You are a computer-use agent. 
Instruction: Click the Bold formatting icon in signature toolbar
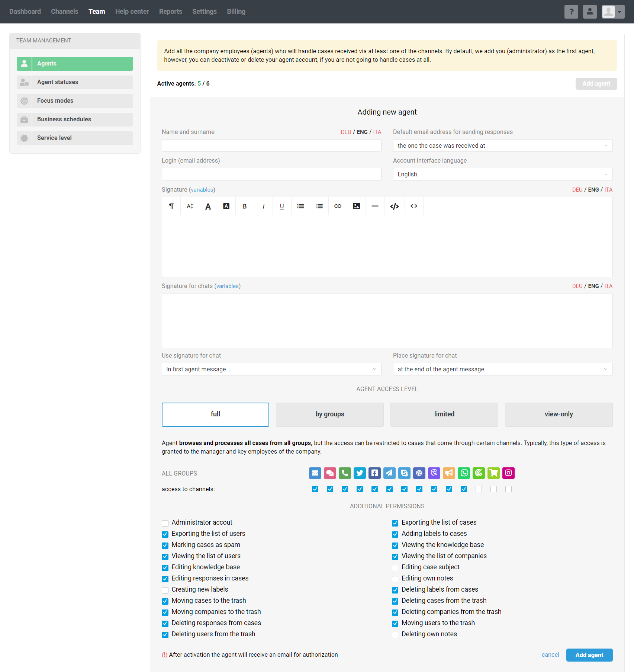pyautogui.click(x=245, y=206)
